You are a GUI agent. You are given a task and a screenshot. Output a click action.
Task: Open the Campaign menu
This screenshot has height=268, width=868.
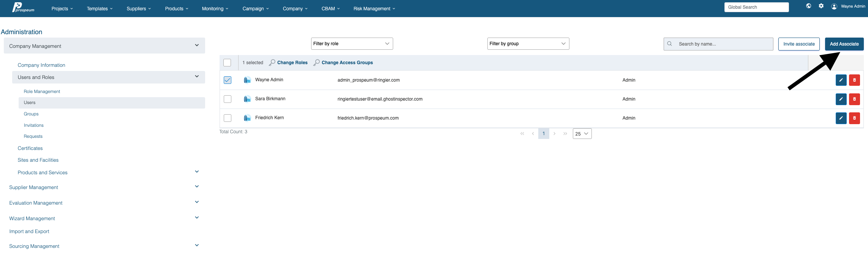(256, 8)
